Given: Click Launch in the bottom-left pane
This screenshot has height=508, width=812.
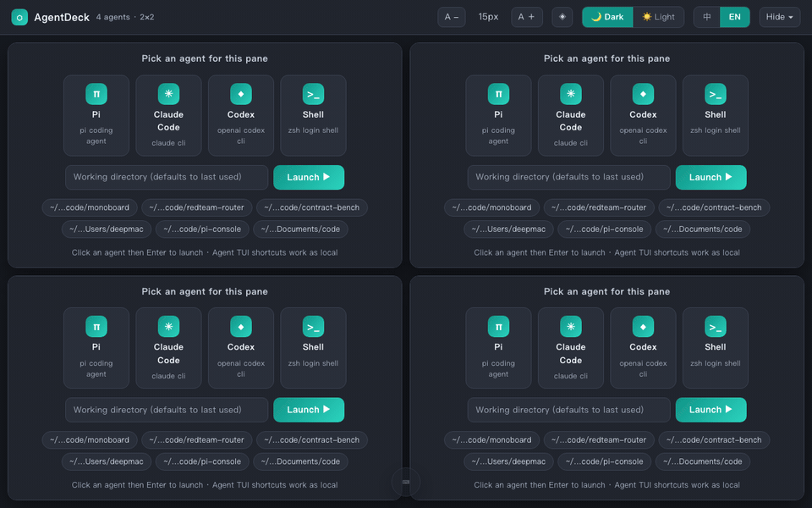Looking at the screenshot, I should point(309,410).
